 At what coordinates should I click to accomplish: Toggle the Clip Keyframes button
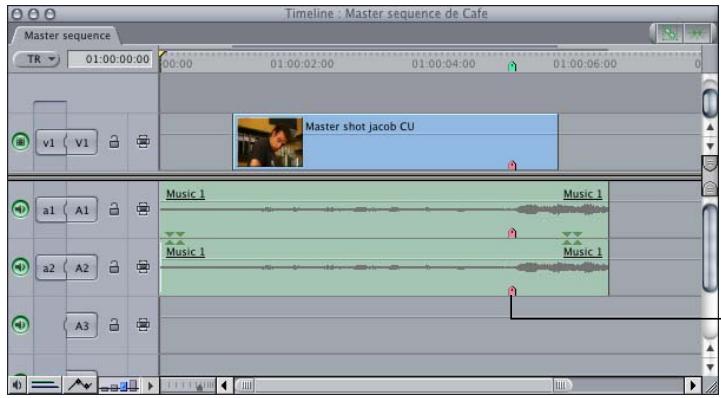(x=45, y=385)
